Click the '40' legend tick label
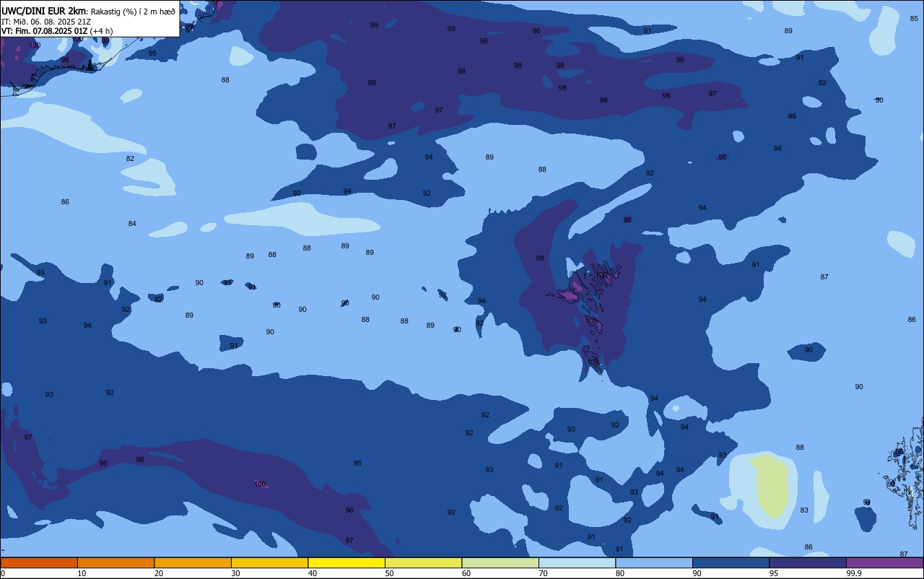Image resolution: width=924 pixels, height=579 pixels. click(x=313, y=573)
